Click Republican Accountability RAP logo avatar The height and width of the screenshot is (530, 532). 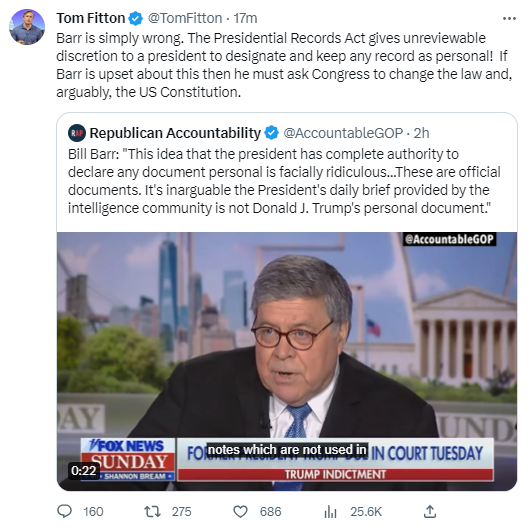77,133
